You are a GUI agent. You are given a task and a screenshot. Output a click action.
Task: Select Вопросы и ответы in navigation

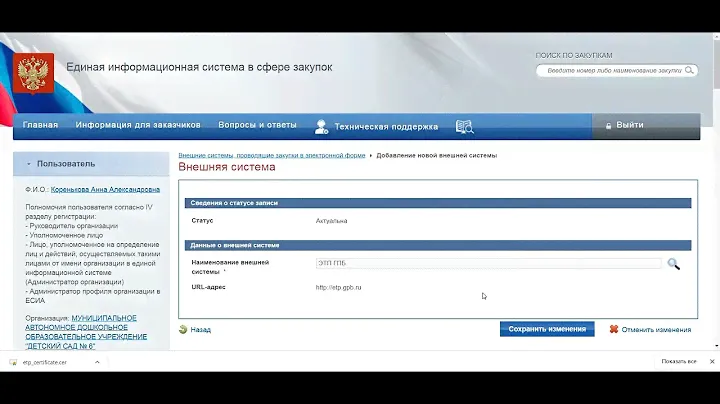(257, 126)
